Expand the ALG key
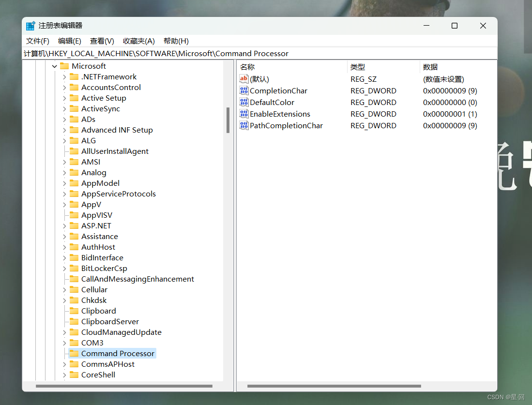The width and height of the screenshot is (532, 405). 64,141
